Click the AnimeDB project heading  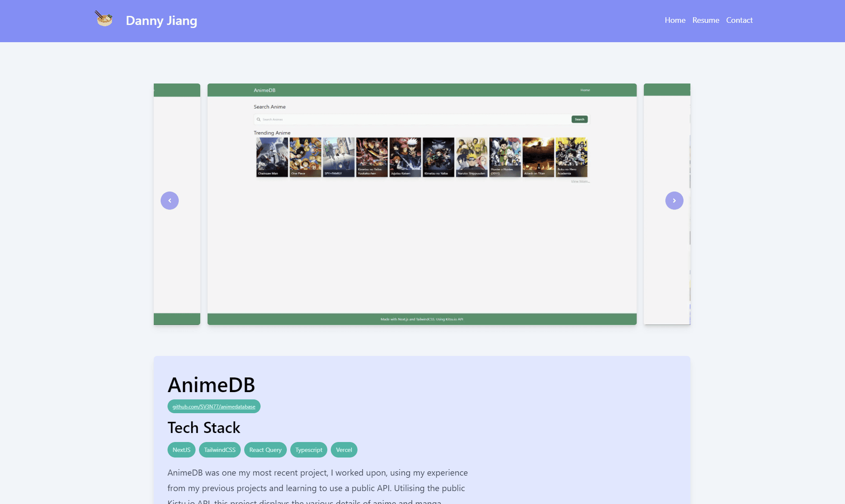(x=211, y=385)
